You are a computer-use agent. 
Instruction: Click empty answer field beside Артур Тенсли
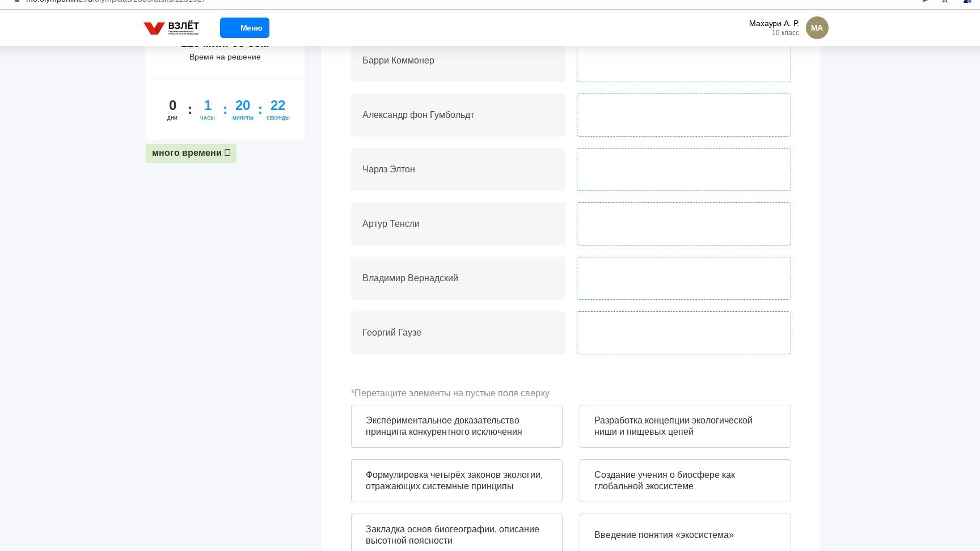click(683, 224)
